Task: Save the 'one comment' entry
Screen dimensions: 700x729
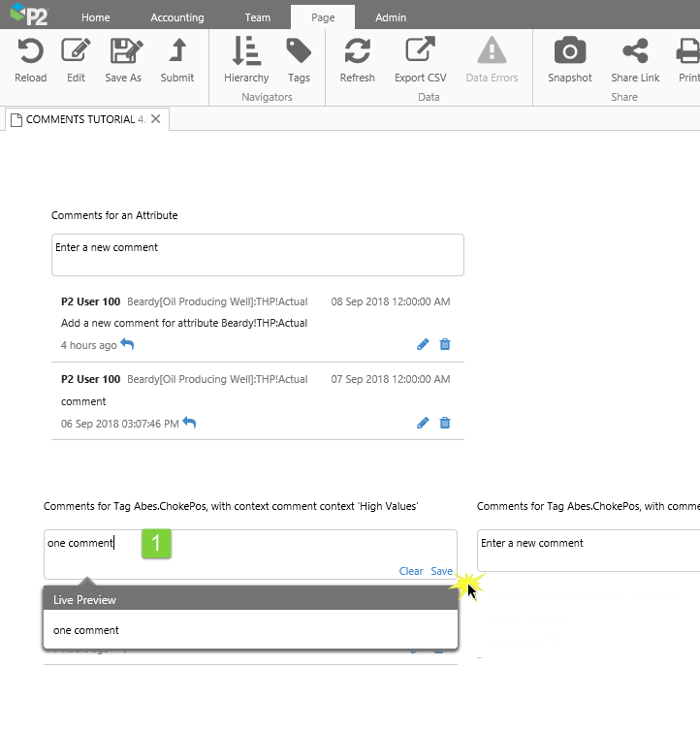Action: tap(441, 571)
